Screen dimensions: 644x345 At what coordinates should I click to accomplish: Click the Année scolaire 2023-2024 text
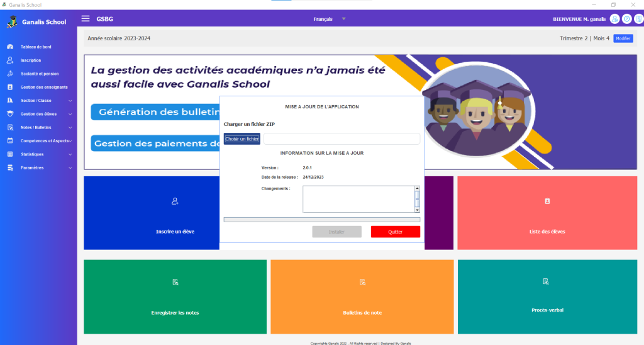[x=119, y=38]
